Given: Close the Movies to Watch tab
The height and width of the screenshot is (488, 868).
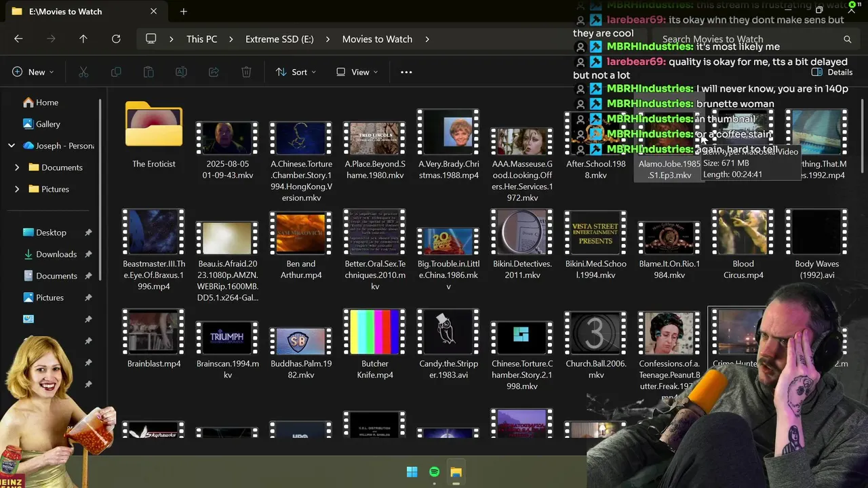Looking at the screenshot, I should pos(154,12).
